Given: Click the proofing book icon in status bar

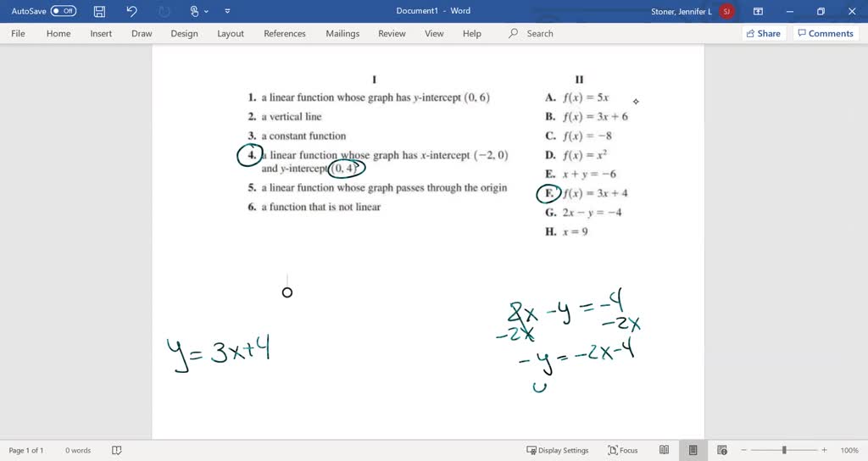Looking at the screenshot, I should tap(117, 451).
